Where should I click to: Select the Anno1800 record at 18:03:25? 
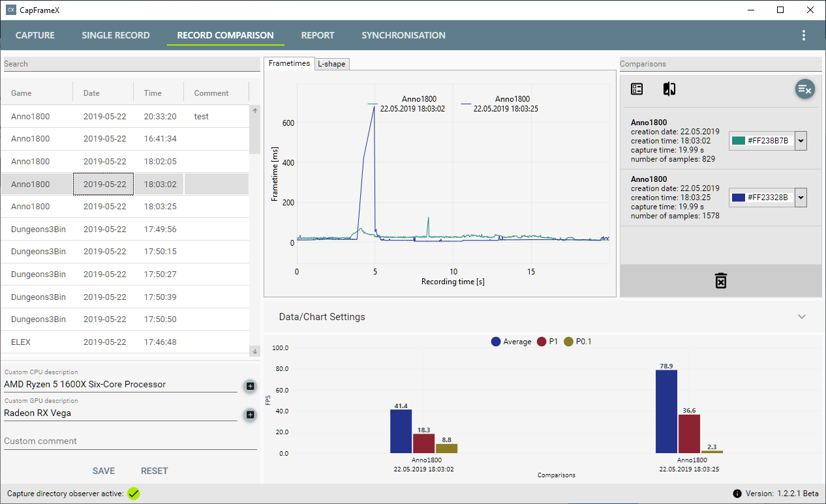pyautogui.click(x=125, y=207)
